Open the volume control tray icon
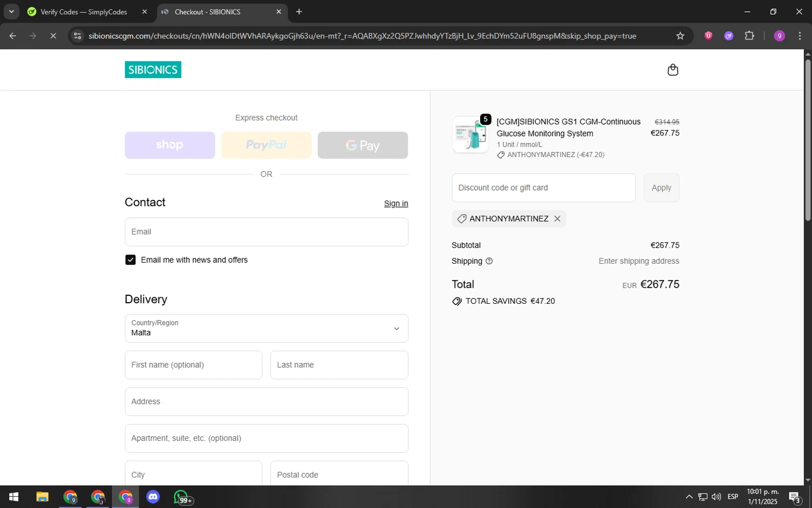 point(716,497)
